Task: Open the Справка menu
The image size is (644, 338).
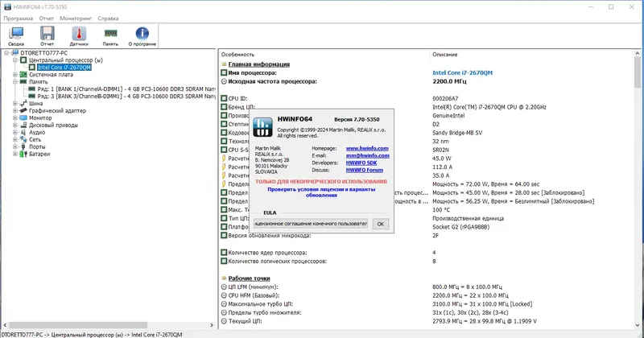Action: point(108,18)
